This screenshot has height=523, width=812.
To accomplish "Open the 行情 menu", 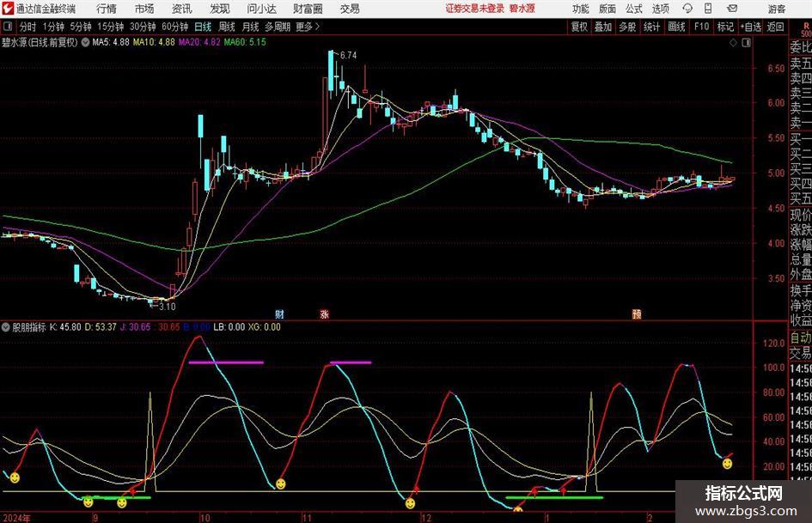I will [x=107, y=9].
